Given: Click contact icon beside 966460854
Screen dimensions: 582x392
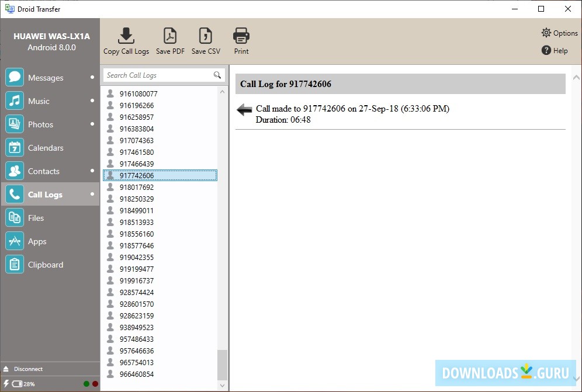Looking at the screenshot, I should (110, 374).
